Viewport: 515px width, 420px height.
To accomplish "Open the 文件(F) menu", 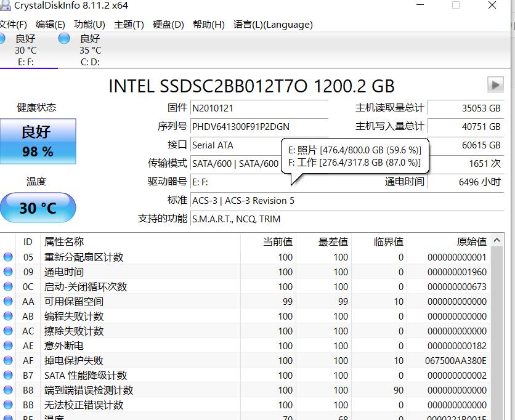I will pos(15,25).
